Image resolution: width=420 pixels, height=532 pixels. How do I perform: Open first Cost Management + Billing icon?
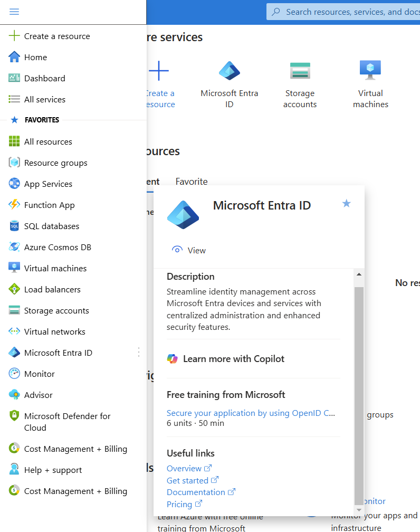tap(14, 448)
